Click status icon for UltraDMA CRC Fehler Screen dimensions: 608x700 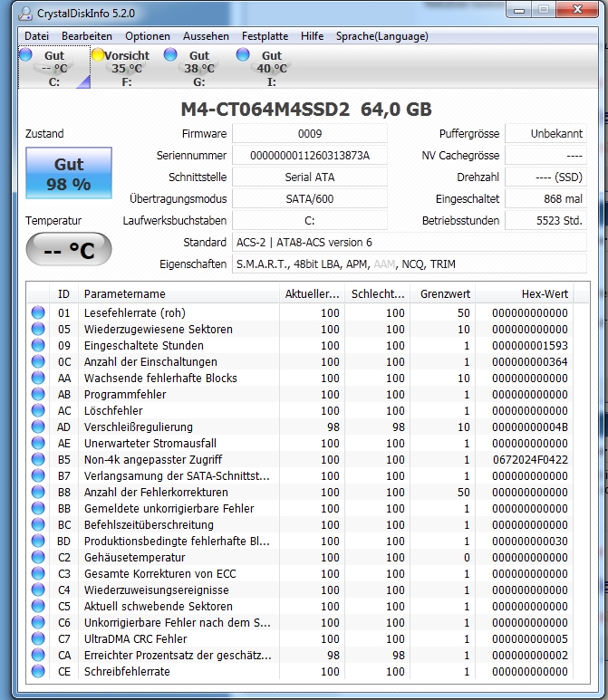tap(38, 638)
